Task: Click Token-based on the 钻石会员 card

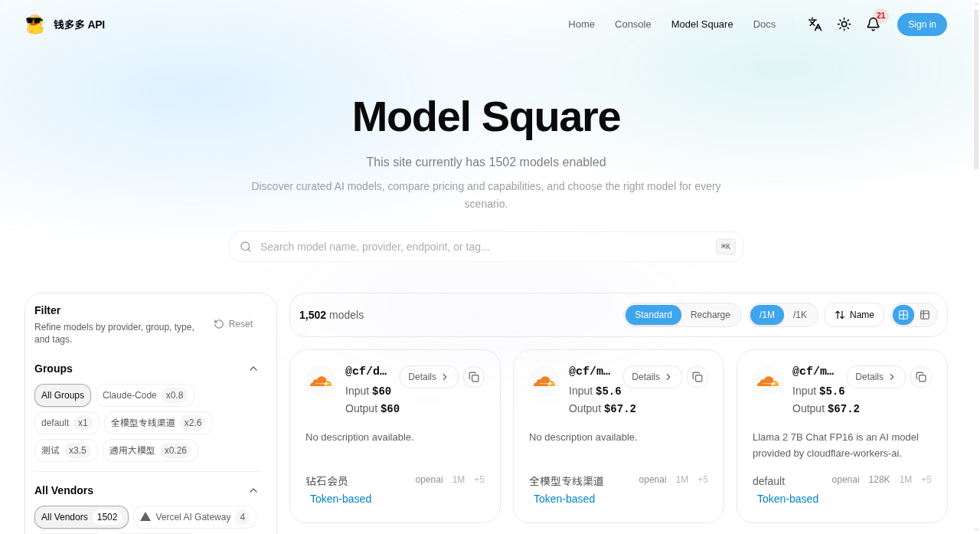Action: point(341,499)
